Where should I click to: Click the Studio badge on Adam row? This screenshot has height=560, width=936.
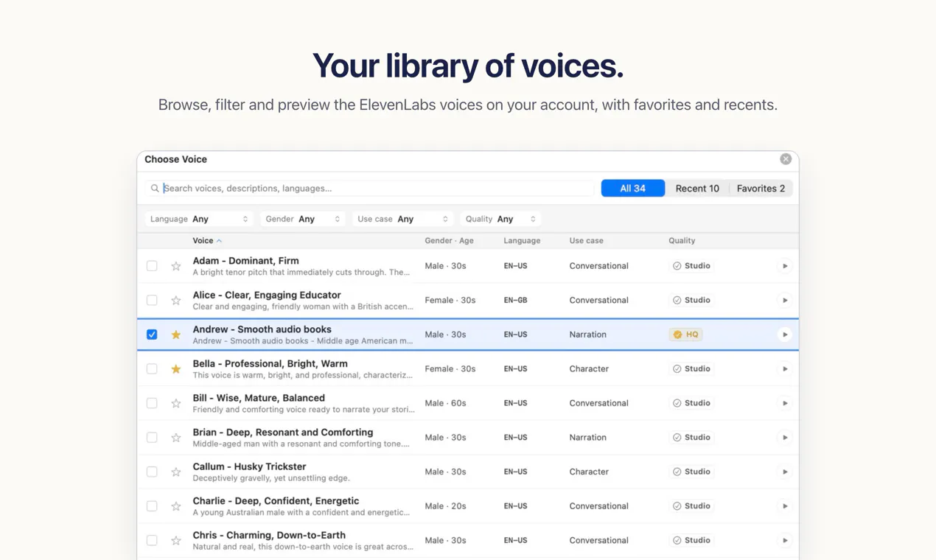tap(691, 266)
